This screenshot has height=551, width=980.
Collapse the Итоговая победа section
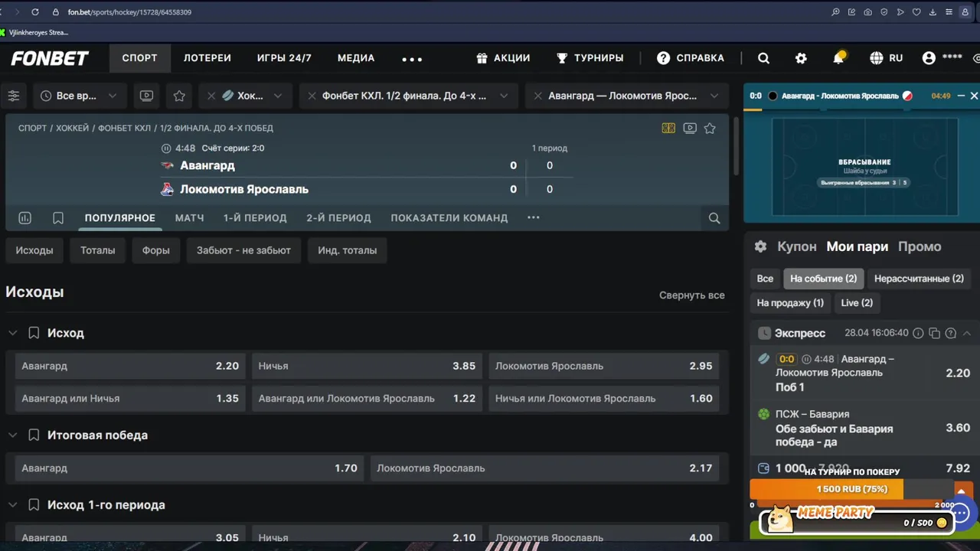(x=12, y=435)
